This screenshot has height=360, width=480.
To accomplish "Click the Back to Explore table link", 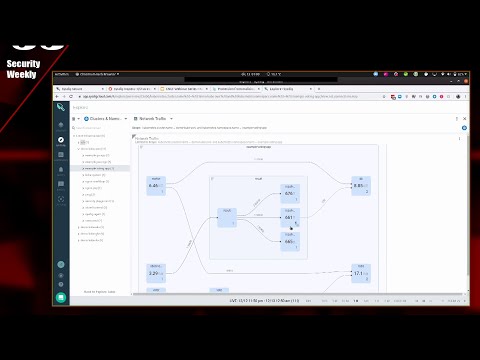I will click(x=99, y=292).
